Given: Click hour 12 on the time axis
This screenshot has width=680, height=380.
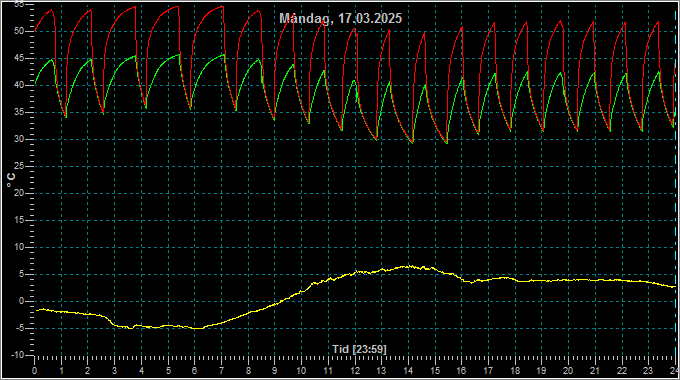Looking at the screenshot, I should tap(355, 371).
